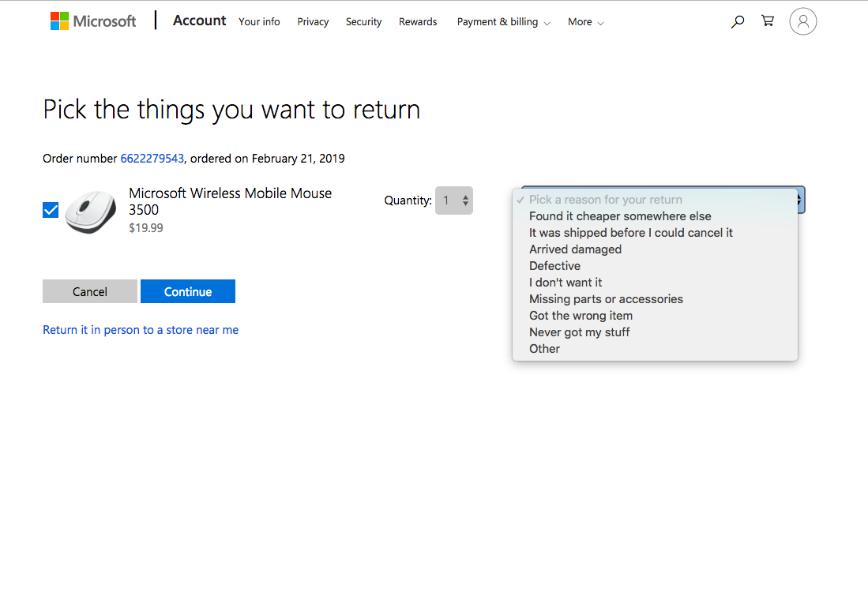The width and height of the screenshot is (868, 592).
Task: Open the shopping cart icon
Action: [768, 21]
